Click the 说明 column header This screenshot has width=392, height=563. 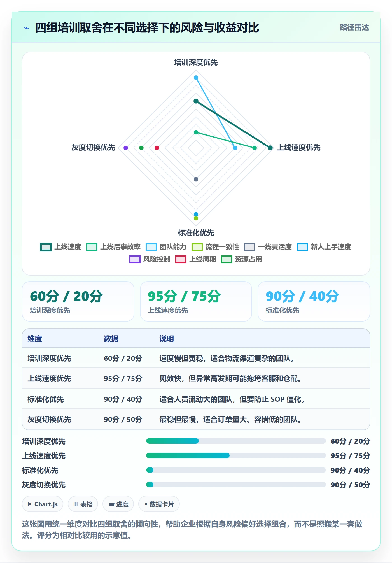167,339
